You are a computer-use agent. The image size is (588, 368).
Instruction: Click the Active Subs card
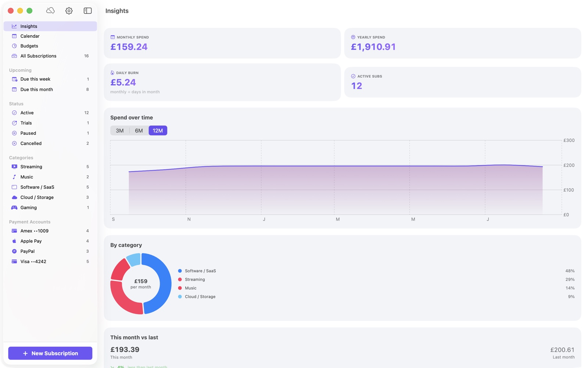(x=463, y=82)
